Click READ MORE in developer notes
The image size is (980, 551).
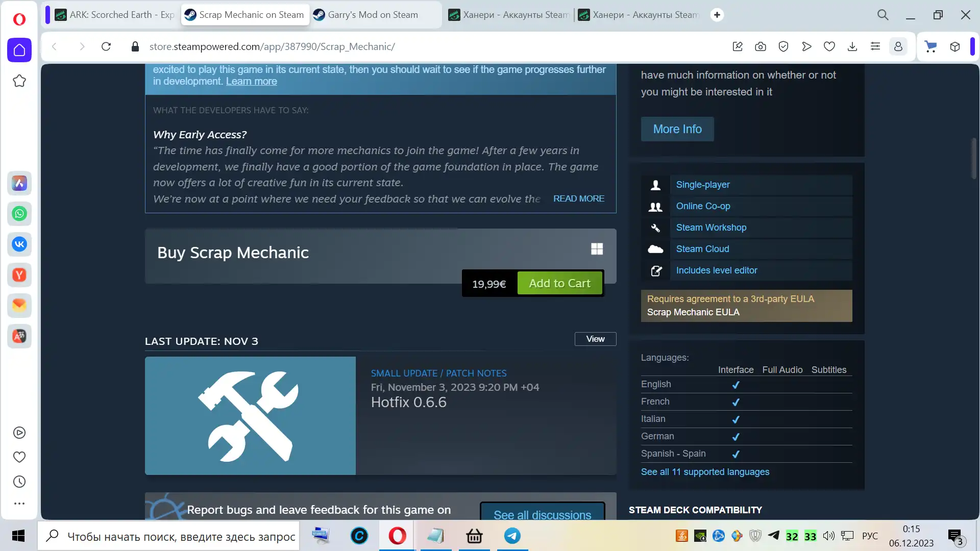coord(579,198)
